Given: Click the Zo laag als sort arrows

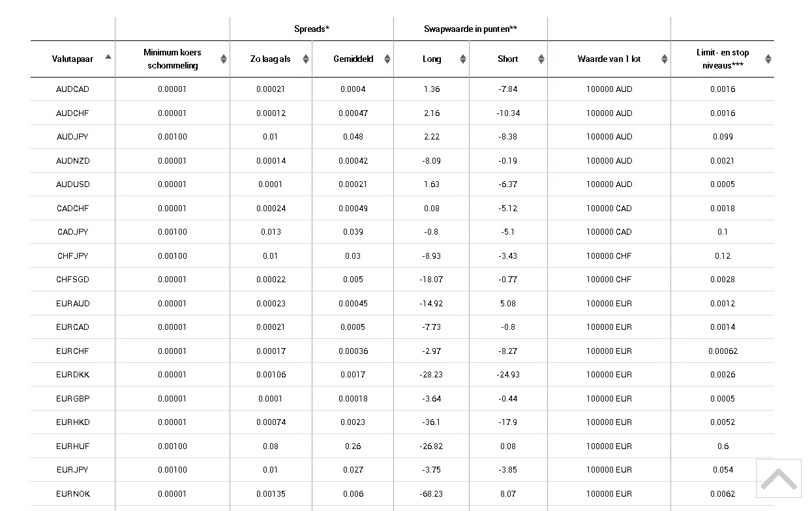Looking at the screenshot, I should (305, 59).
